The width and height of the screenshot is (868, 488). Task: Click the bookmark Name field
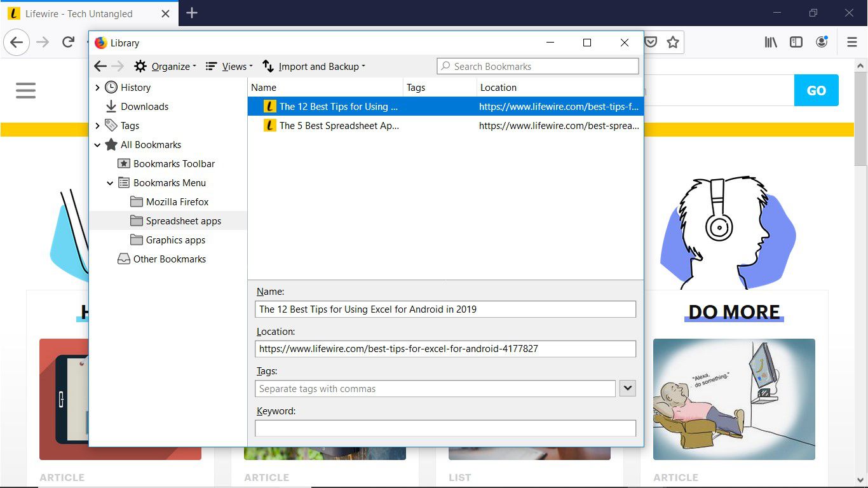(445, 309)
